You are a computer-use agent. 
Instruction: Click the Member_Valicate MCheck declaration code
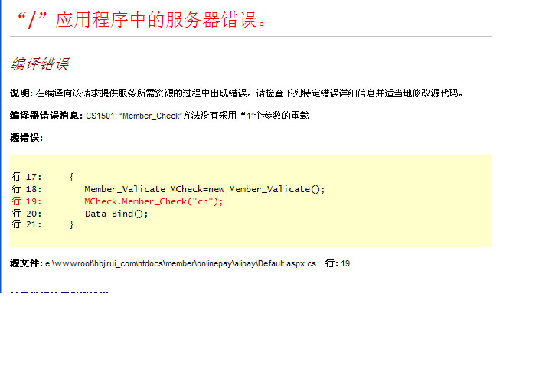coord(204,189)
